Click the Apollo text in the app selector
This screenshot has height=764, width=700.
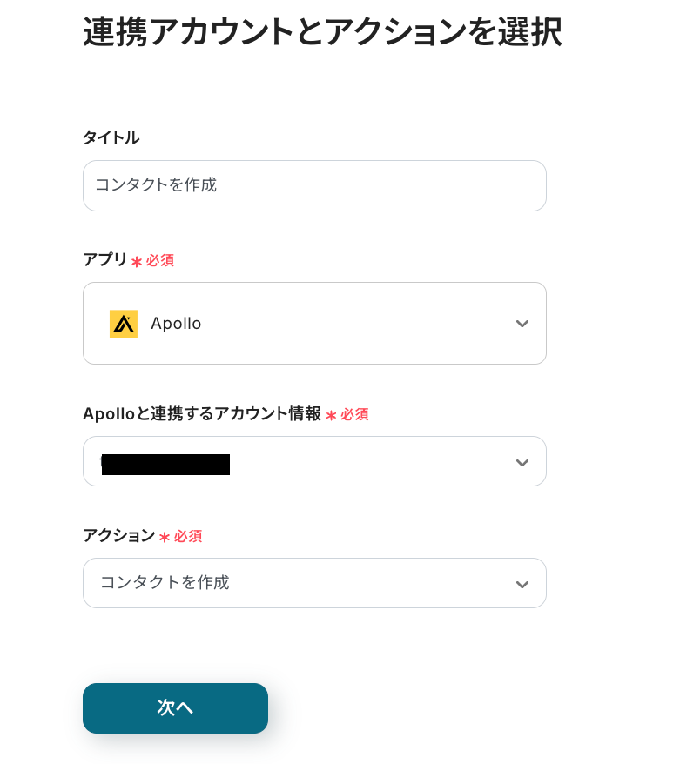(176, 324)
